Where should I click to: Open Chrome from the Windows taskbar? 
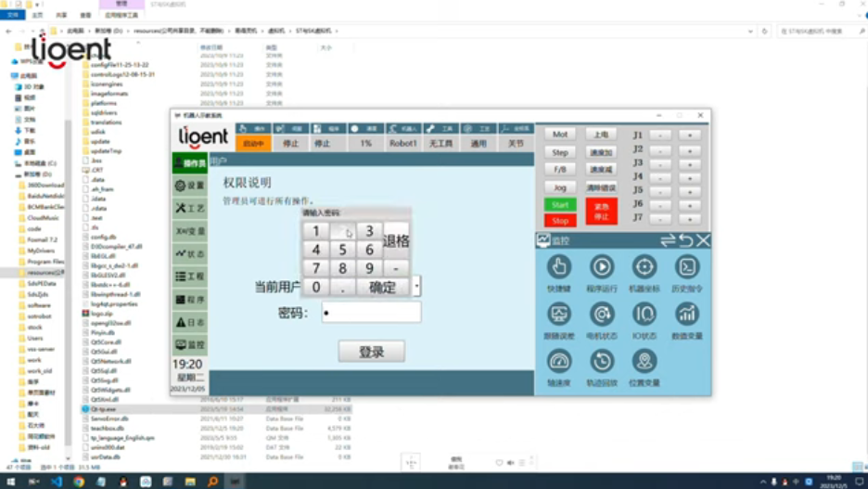click(79, 482)
